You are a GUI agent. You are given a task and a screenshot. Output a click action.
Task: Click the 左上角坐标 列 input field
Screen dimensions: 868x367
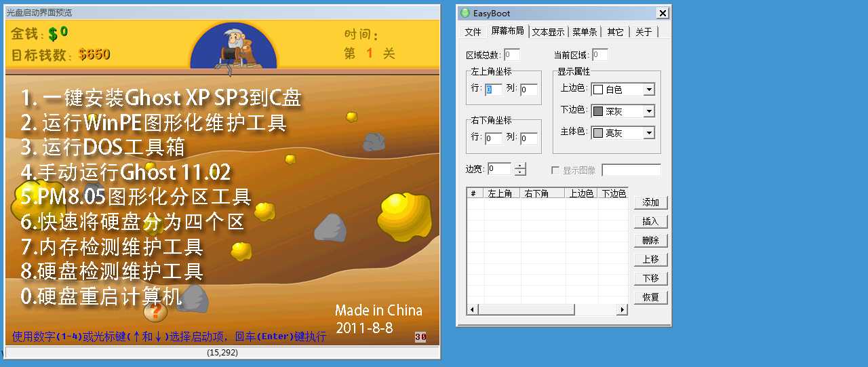click(x=529, y=90)
